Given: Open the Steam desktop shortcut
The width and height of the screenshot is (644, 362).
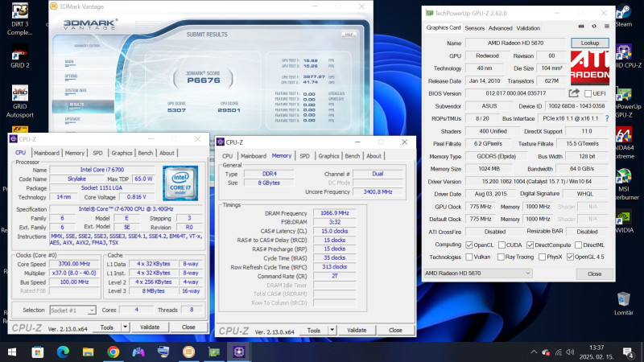Looking at the screenshot, I should click(623, 16).
